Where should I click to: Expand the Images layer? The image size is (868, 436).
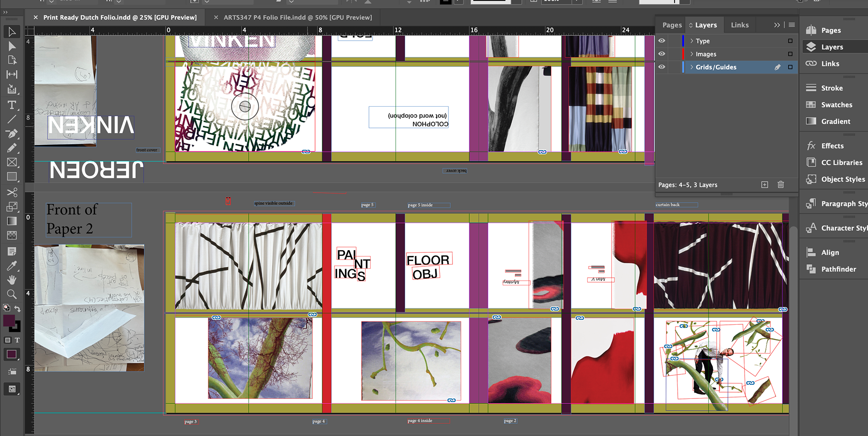tap(691, 54)
